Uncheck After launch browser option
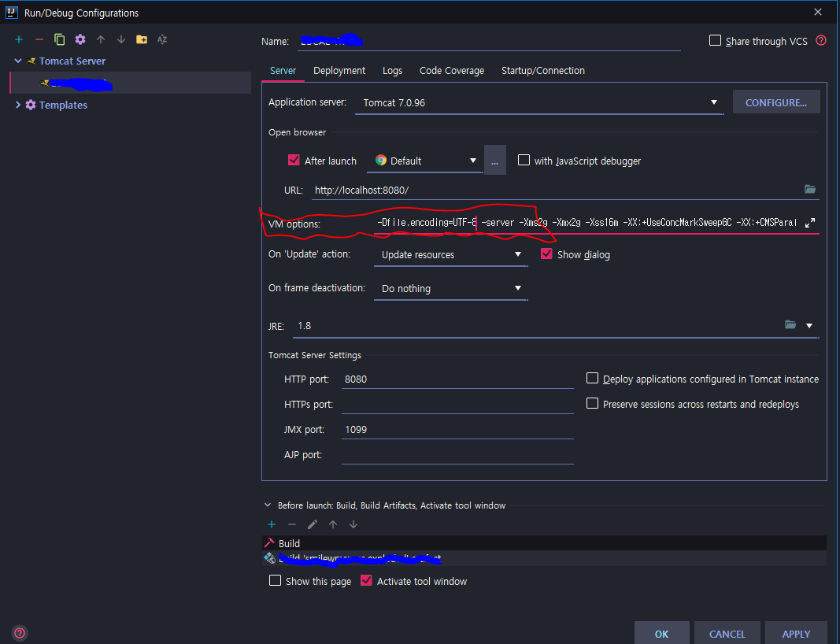 click(x=294, y=160)
